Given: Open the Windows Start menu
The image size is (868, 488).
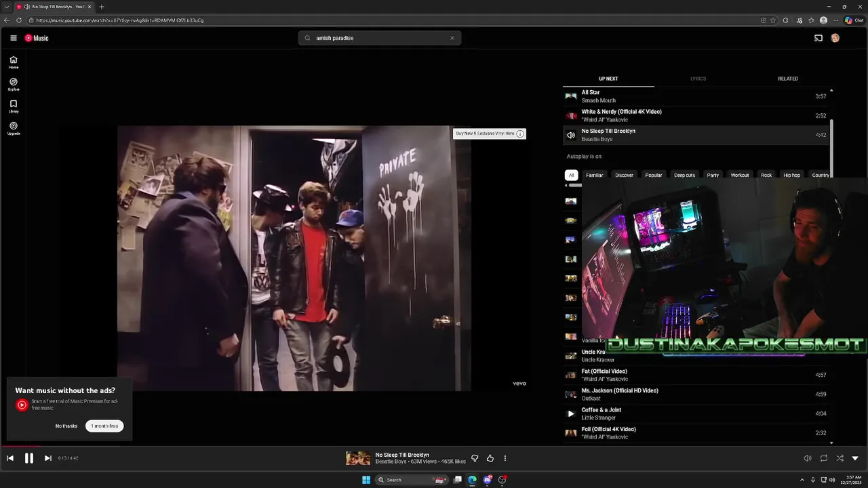Looking at the screenshot, I should tap(366, 480).
